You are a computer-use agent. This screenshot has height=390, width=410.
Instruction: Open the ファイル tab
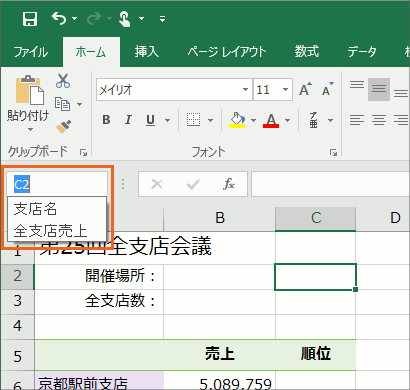click(x=31, y=52)
